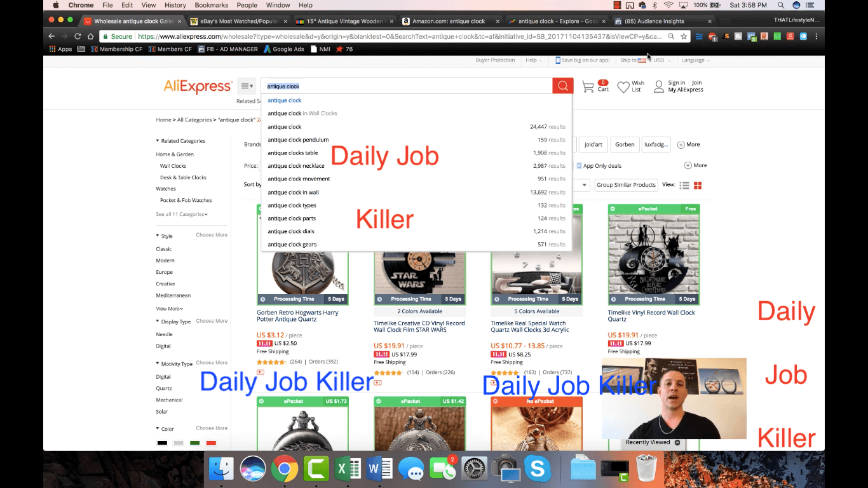Open the Wall Clocks category link

173,166
